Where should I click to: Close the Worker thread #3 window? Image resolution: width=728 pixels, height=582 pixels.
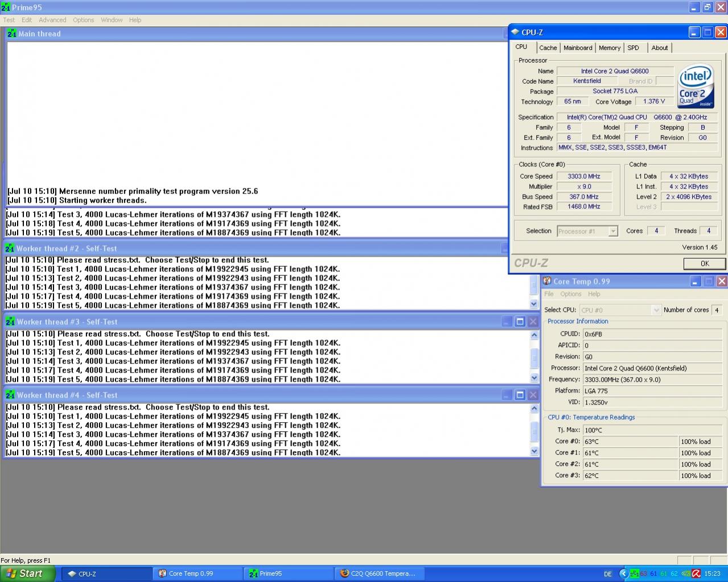533,321
